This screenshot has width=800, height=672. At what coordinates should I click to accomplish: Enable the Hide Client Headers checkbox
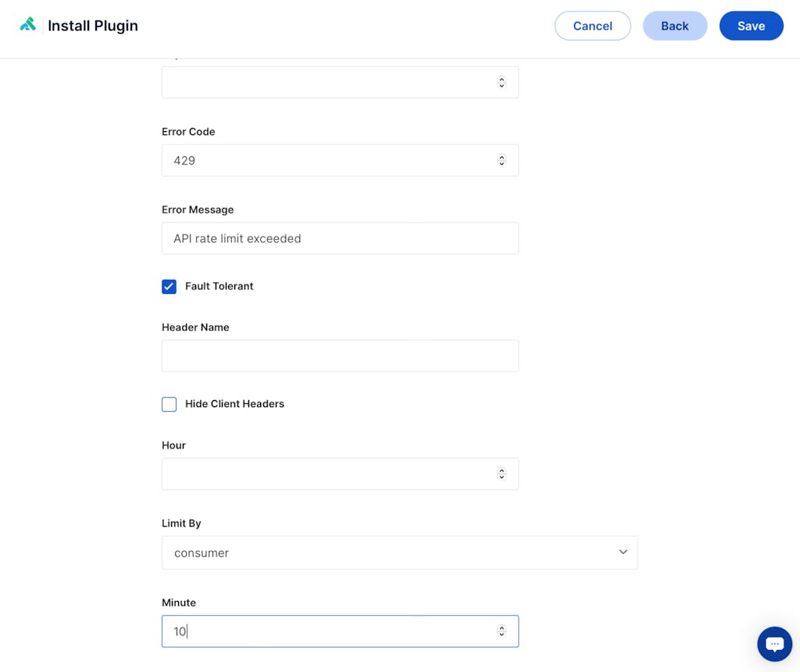click(169, 404)
